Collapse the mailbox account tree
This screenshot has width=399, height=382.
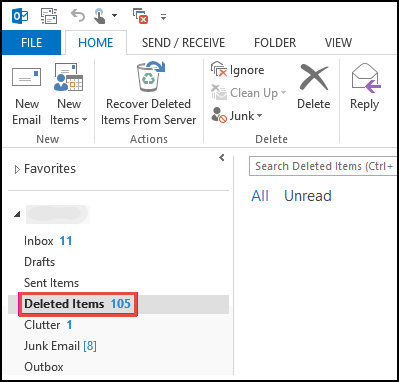point(17,214)
